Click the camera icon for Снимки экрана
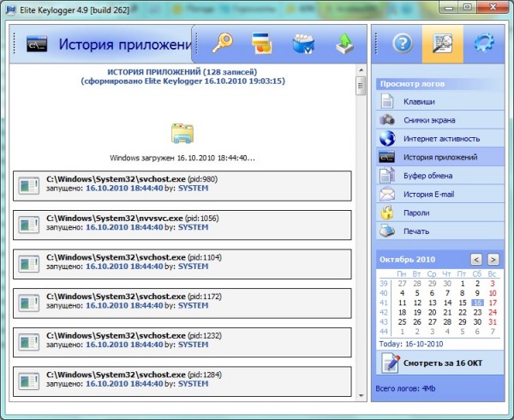The height and width of the screenshot is (420, 514). pos(387,120)
